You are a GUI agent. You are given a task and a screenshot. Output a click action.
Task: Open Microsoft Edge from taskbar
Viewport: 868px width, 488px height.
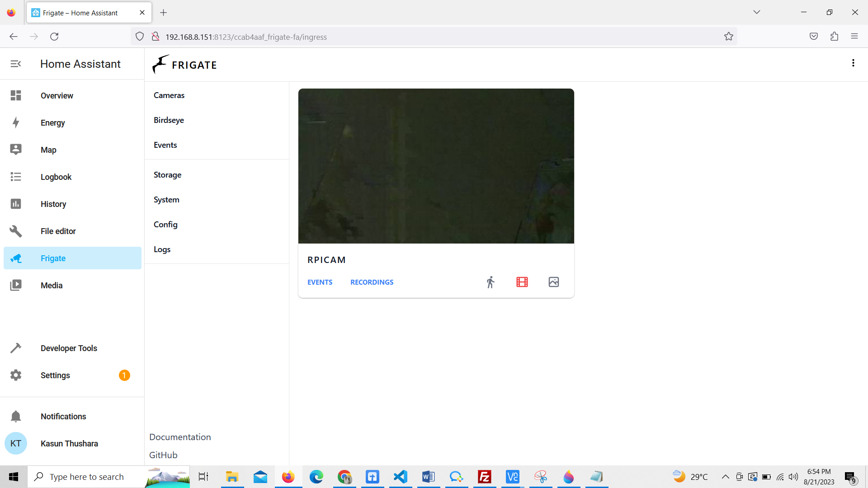316,477
